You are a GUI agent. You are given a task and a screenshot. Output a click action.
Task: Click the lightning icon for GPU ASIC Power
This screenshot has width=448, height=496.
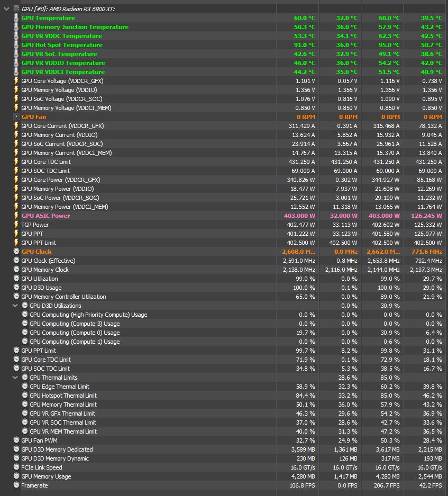(16, 216)
